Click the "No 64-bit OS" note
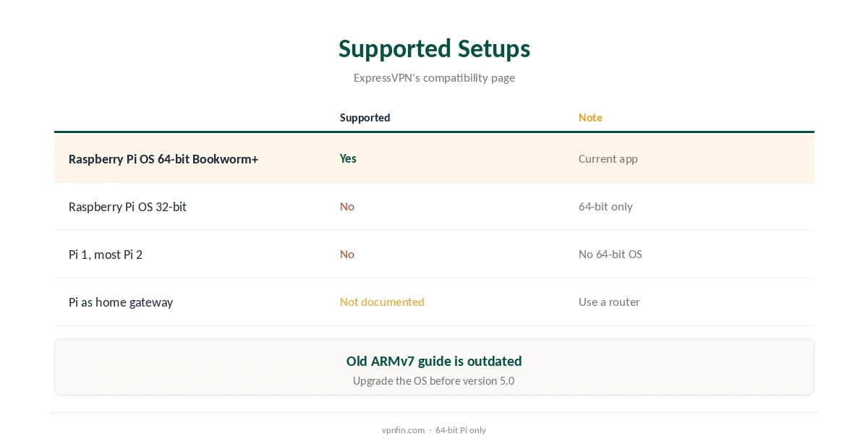This screenshot has width=868, height=444. pyautogui.click(x=610, y=254)
